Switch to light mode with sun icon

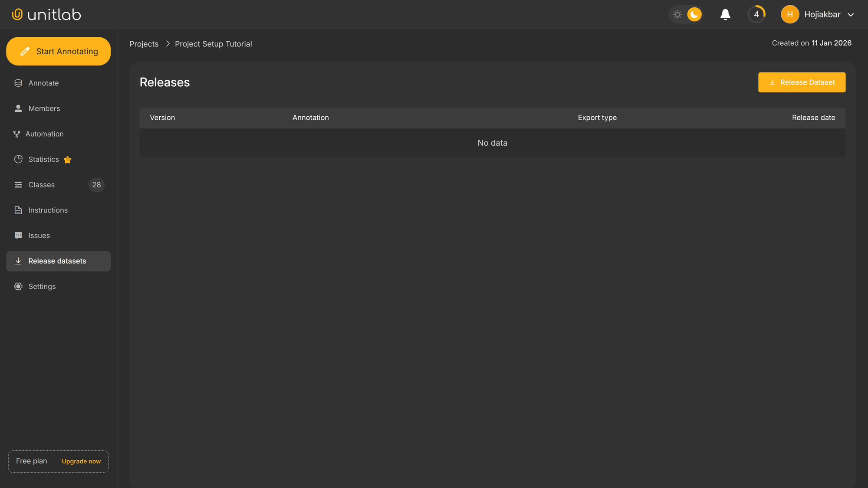[x=677, y=14]
